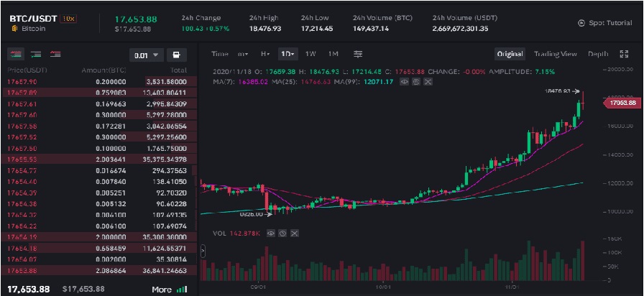Select the 17654.77 sell order price

[22, 170]
